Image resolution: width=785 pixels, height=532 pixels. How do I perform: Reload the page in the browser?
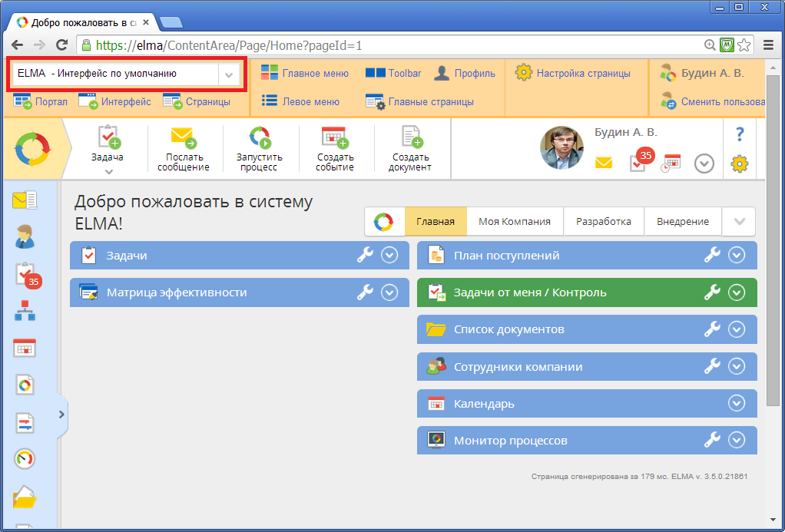coord(61,45)
